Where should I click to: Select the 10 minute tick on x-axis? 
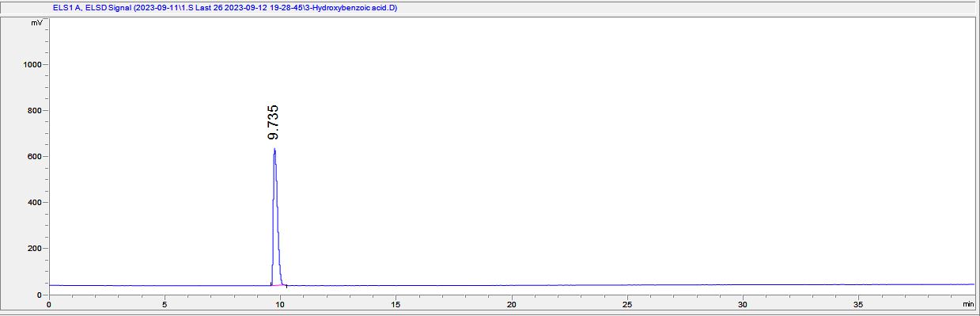pyautogui.click(x=280, y=304)
